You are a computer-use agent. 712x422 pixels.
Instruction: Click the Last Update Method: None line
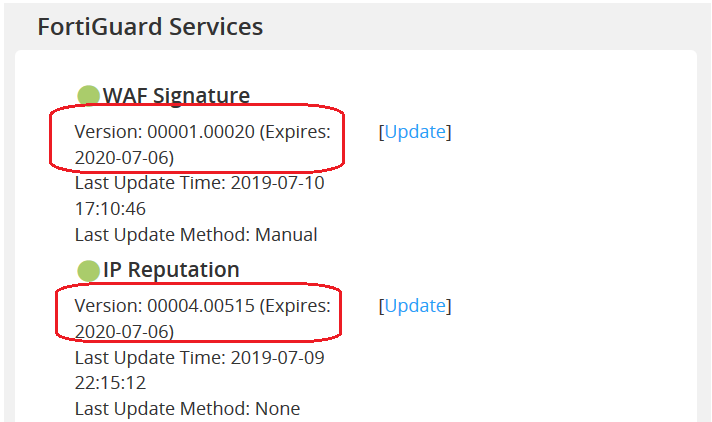187,408
